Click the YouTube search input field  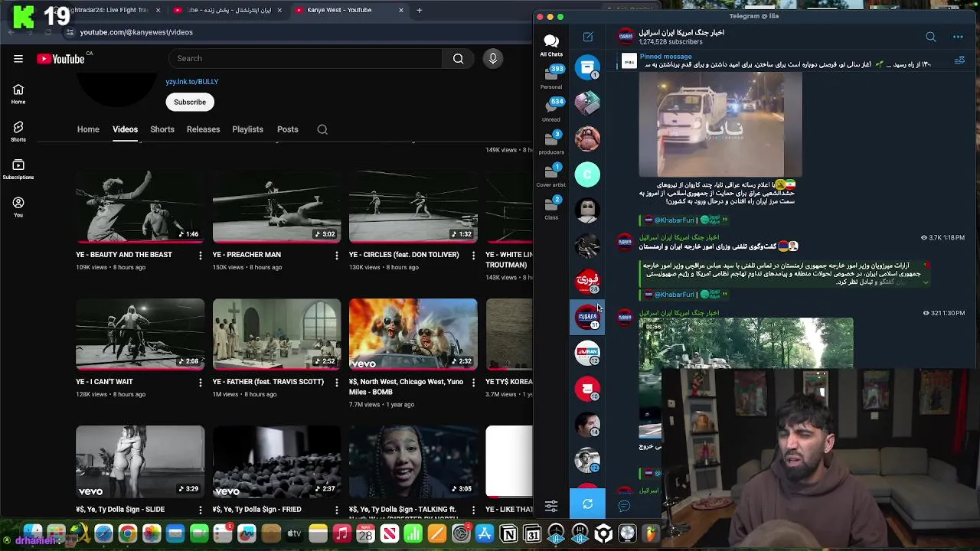click(305, 58)
